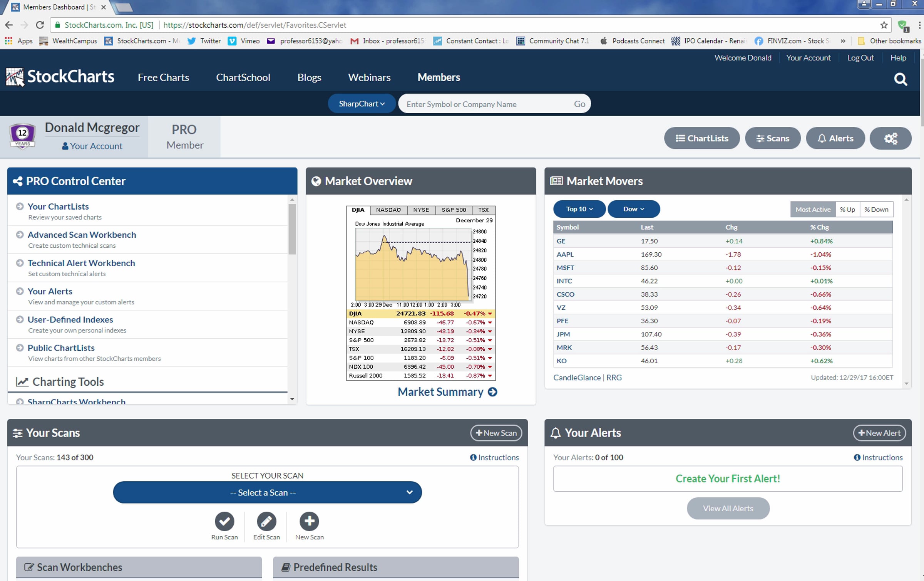The height and width of the screenshot is (581, 924).
Task: Open the ChartSchool menu item
Action: (x=243, y=77)
